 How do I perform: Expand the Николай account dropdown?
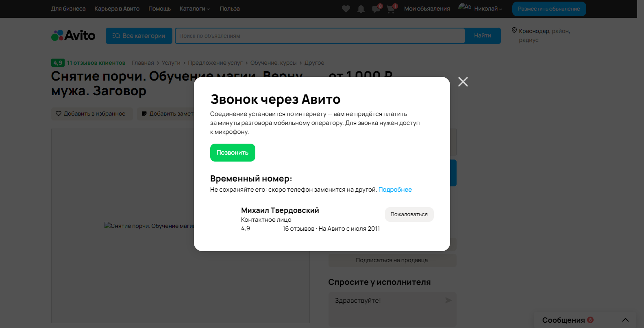click(x=488, y=9)
